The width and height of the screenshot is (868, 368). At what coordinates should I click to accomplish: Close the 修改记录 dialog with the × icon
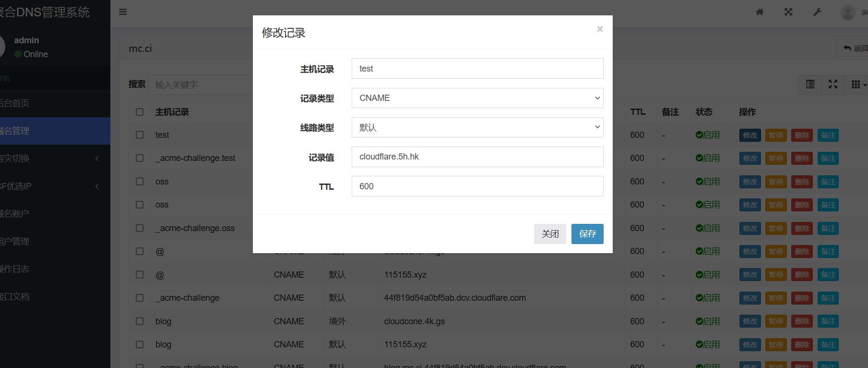(x=600, y=29)
